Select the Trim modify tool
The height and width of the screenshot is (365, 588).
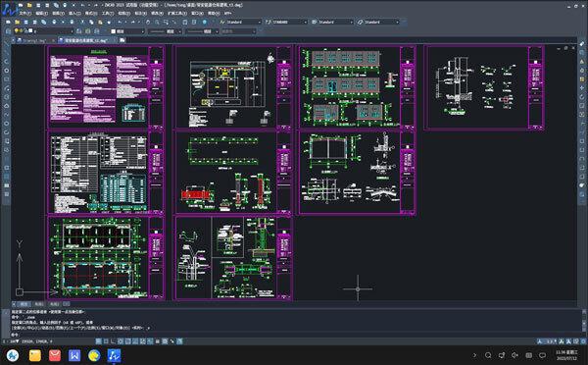pyautogui.click(x=582, y=124)
